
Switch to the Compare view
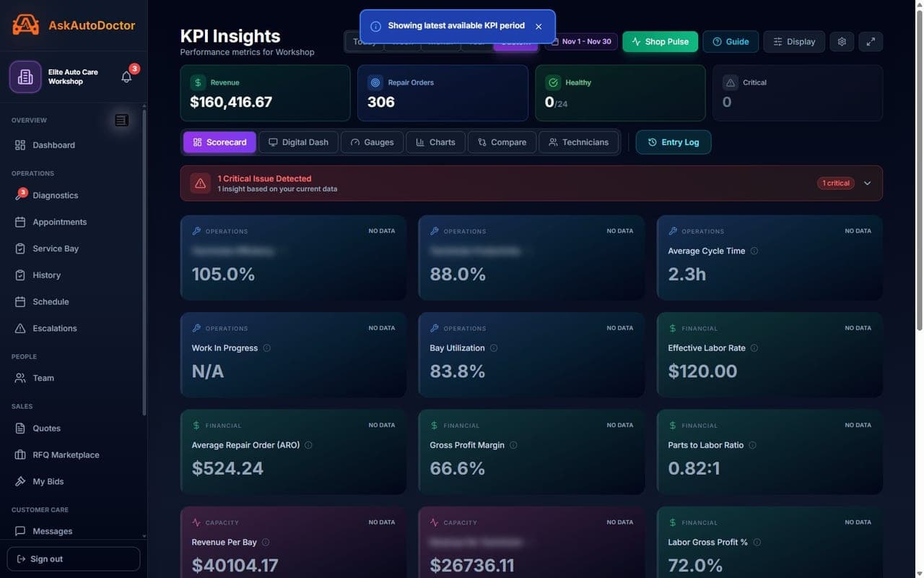(502, 142)
